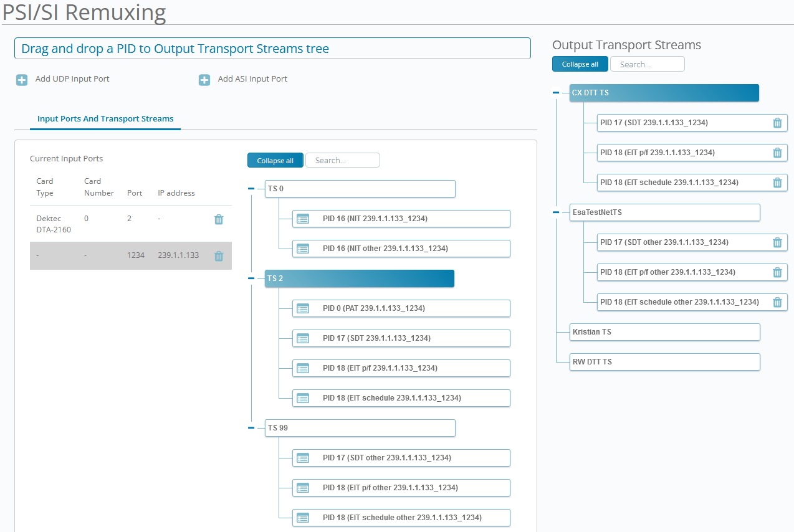Focus the Output Transport Streams search field
The image size is (794, 532).
pos(647,64)
